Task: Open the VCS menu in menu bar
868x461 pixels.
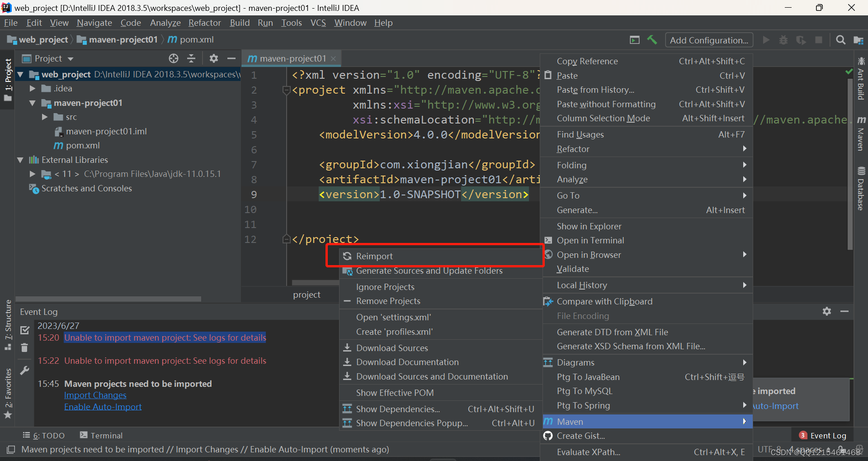Action: [318, 23]
